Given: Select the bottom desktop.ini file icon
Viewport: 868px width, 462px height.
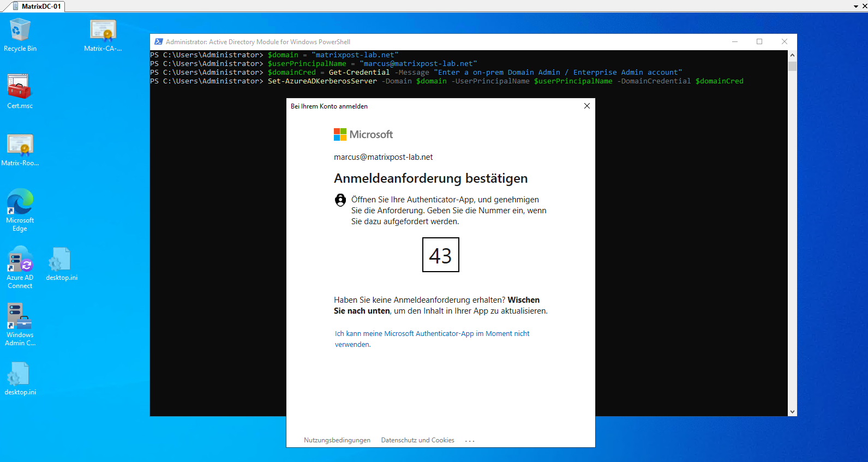Looking at the screenshot, I should click(x=20, y=379).
